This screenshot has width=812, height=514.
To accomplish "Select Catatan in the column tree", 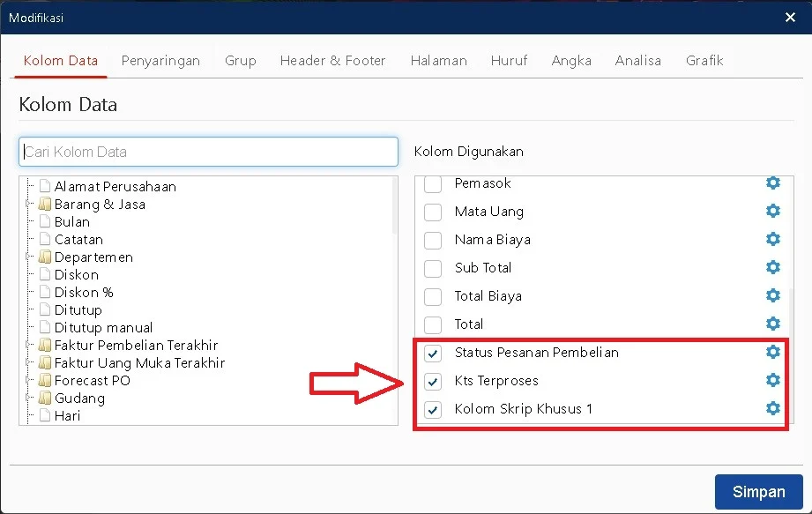I will pos(78,239).
